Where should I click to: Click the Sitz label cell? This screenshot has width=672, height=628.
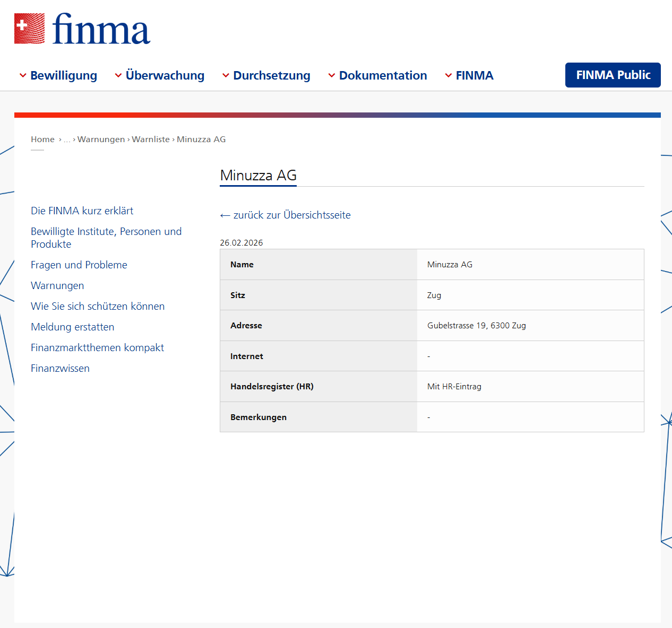pos(318,295)
